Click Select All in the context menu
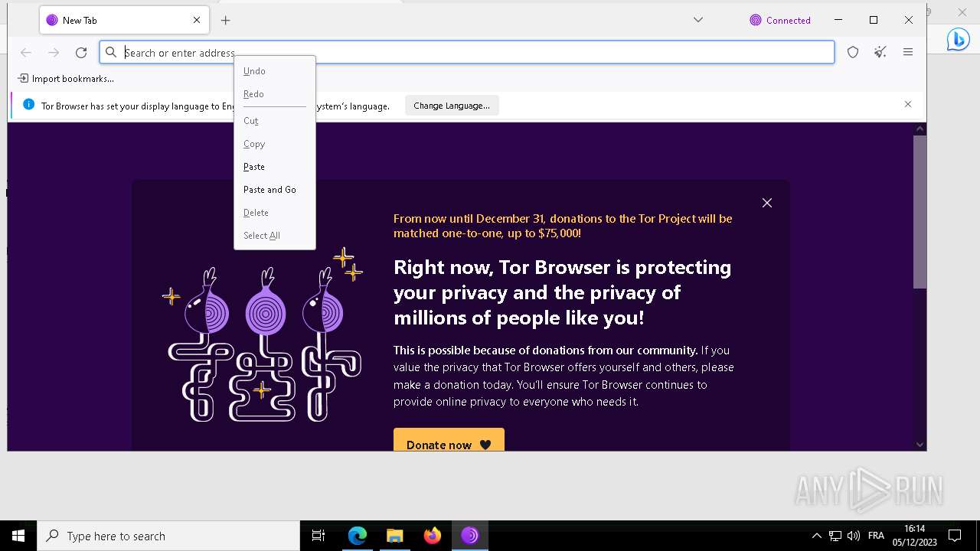 (x=275, y=236)
